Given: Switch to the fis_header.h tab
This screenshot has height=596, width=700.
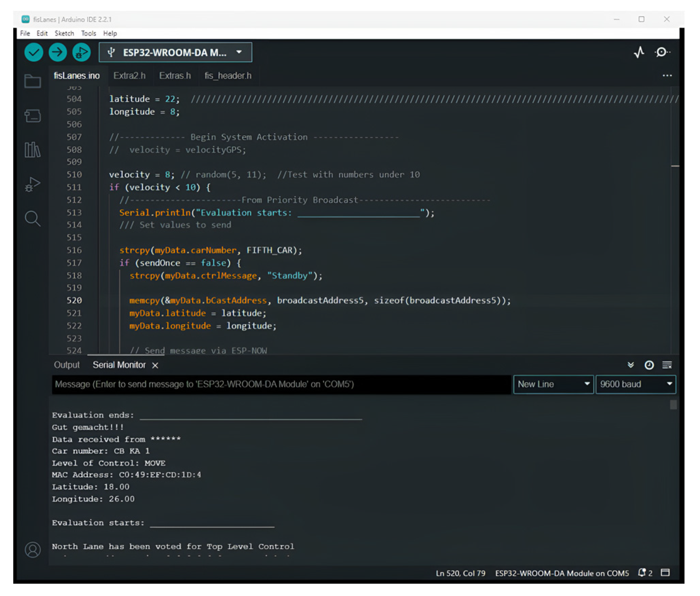Looking at the screenshot, I should [x=228, y=76].
